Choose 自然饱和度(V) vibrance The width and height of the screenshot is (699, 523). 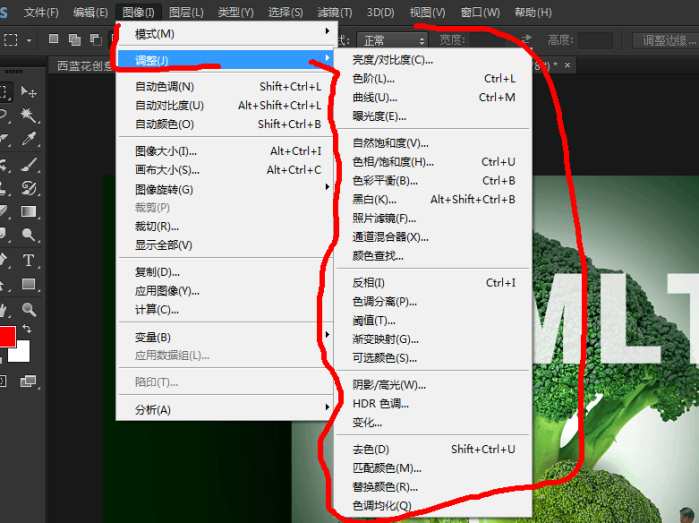tap(433, 143)
